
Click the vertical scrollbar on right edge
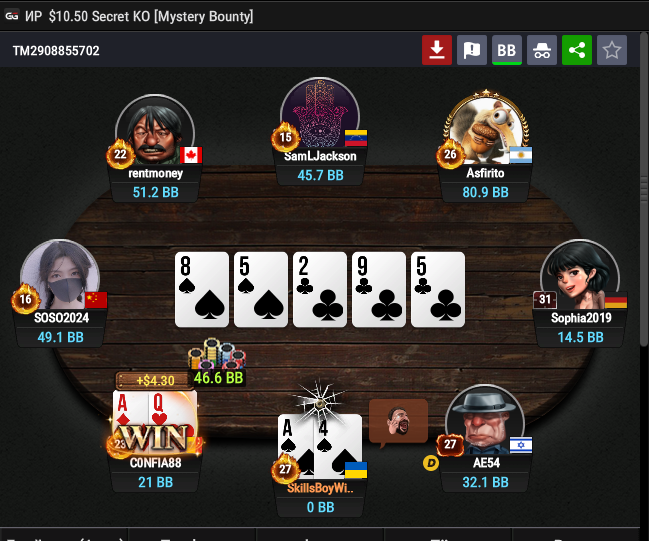(x=644, y=190)
